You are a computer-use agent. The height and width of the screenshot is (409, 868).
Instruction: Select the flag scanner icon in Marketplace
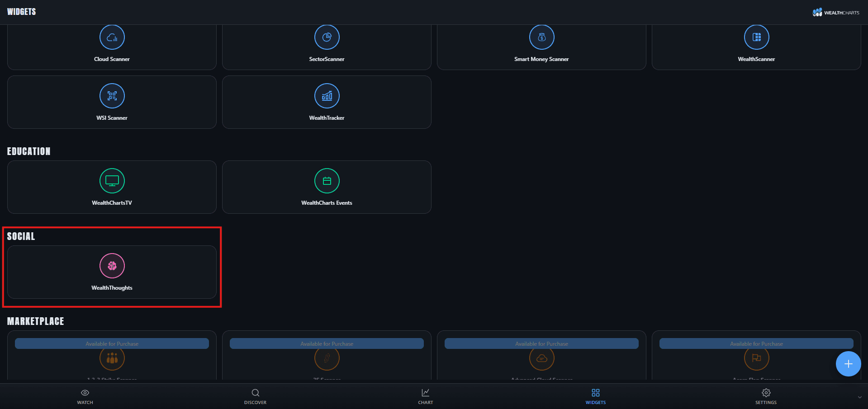pos(757,358)
